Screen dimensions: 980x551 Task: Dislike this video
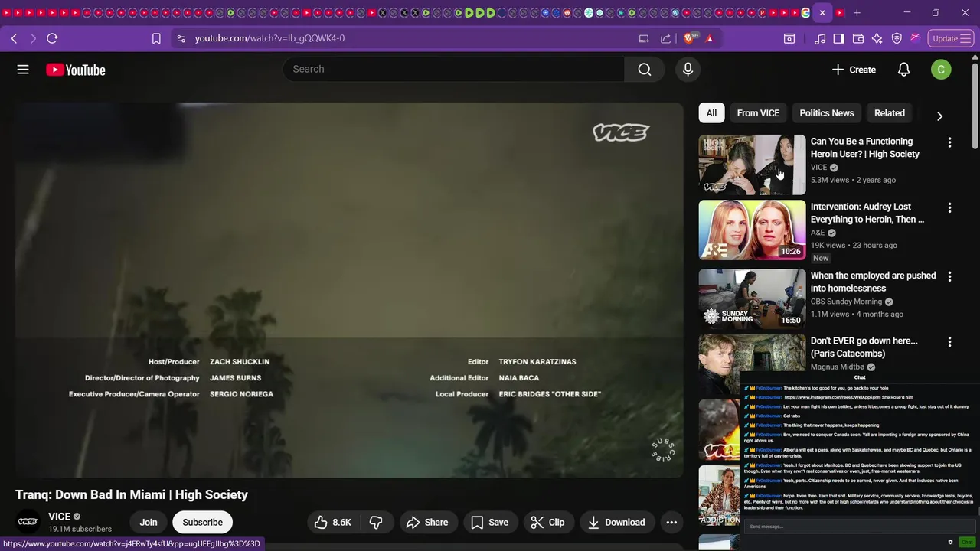(376, 522)
